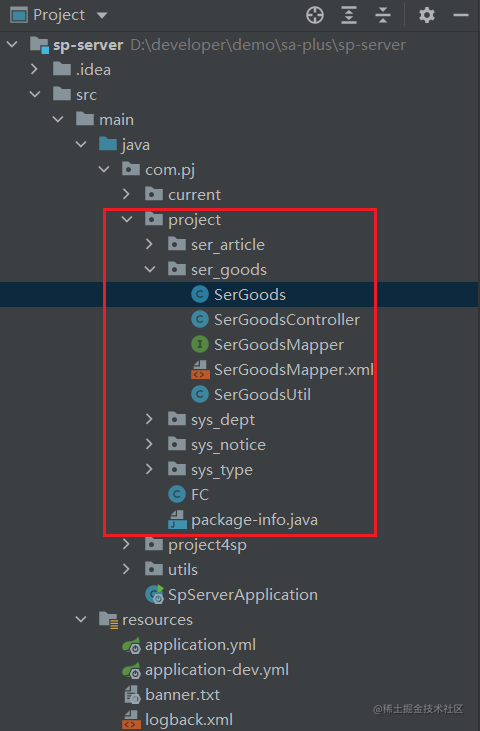This screenshot has height=731, width=480.
Task: Click the Project panel window icon
Action: coord(19,15)
